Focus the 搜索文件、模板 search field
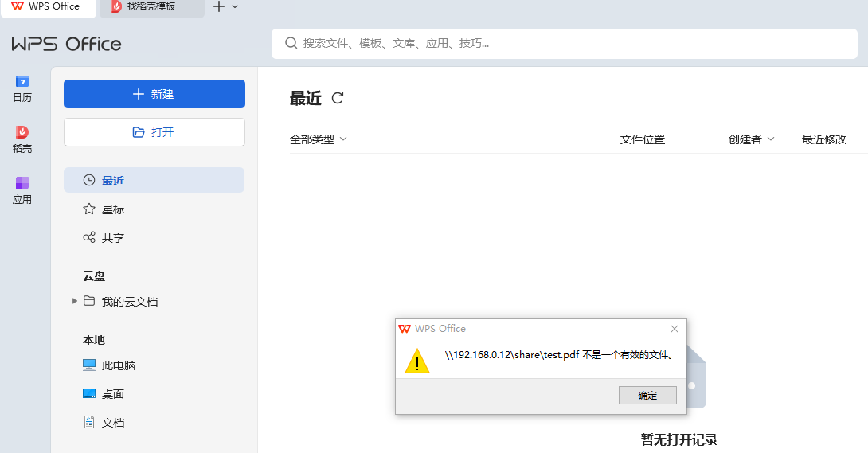Screen dimensions: 868x453 point(564,44)
